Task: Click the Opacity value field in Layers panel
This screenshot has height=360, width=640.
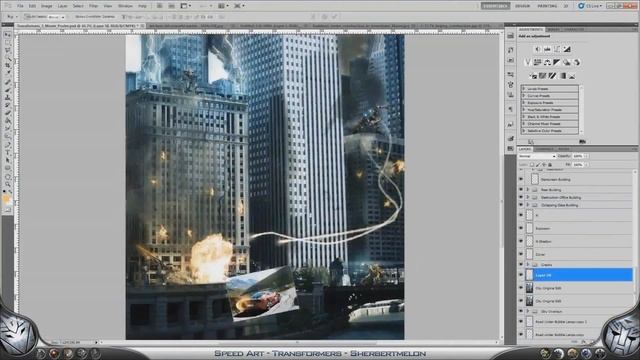Action: pyautogui.click(x=578, y=156)
